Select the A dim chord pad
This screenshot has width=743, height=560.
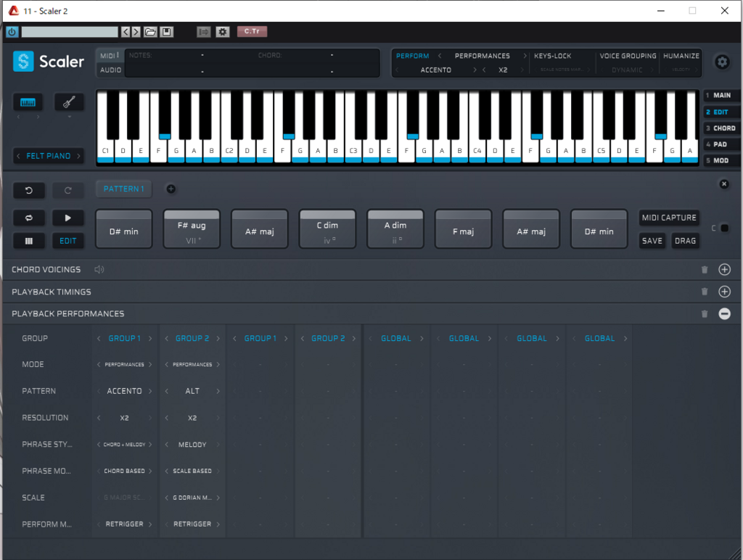(395, 229)
